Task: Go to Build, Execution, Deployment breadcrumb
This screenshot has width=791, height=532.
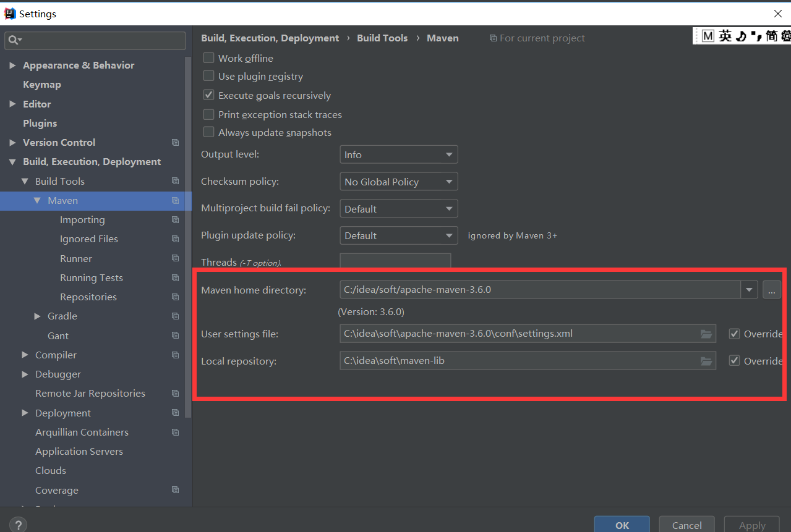Action: (x=270, y=38)
